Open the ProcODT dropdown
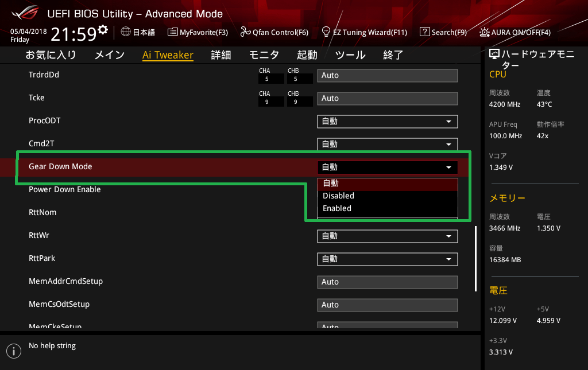Screen dimensions: 588x370 (x=388, y=122)
